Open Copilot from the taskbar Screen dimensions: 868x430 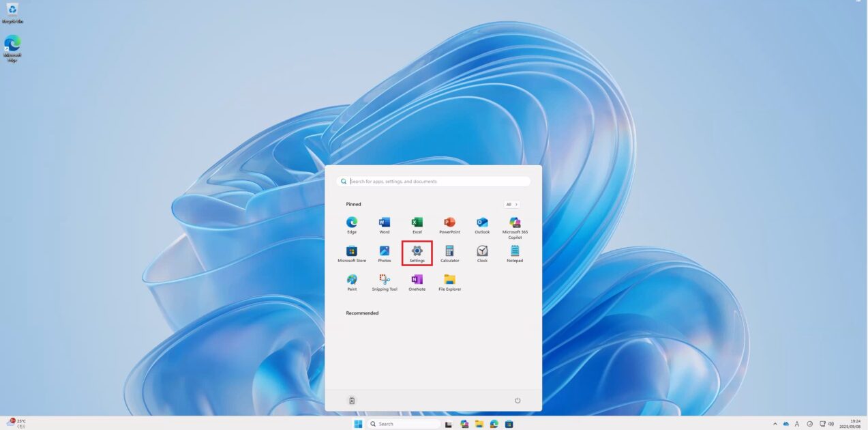[464, 424]
